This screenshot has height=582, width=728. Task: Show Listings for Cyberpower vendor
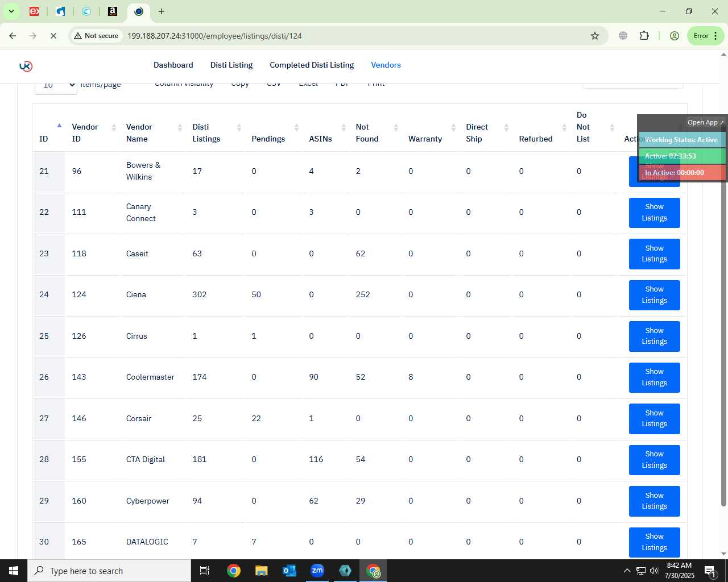655,501
